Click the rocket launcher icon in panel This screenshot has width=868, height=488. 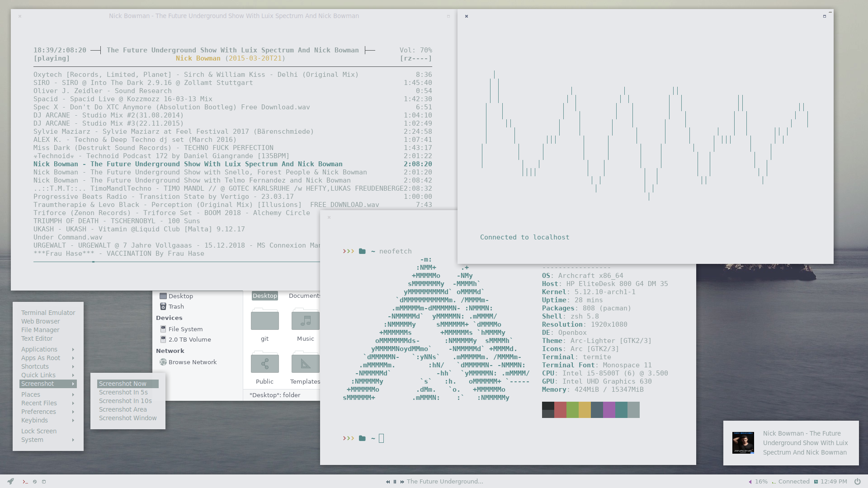pyautogui.click(x=10, y=481)
